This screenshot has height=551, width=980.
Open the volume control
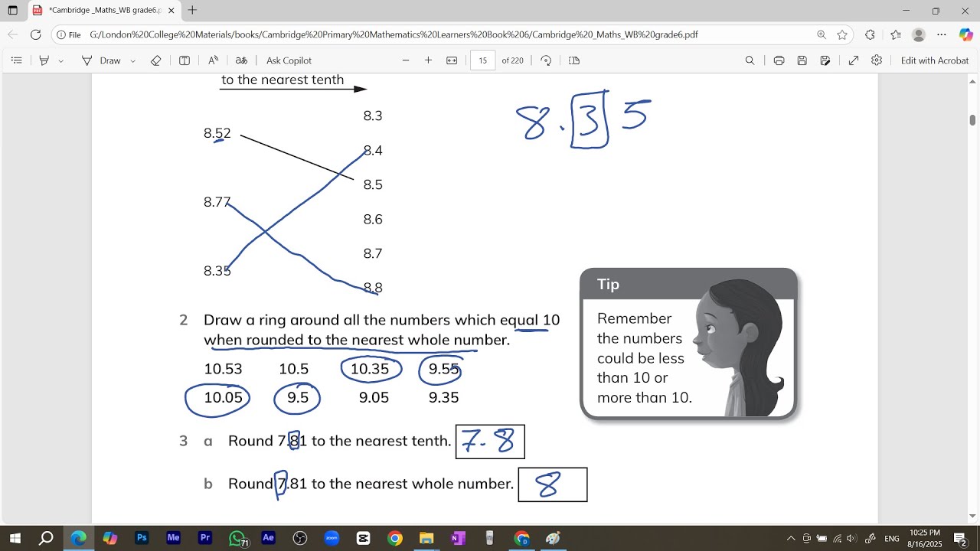click(x=852, y=538)
